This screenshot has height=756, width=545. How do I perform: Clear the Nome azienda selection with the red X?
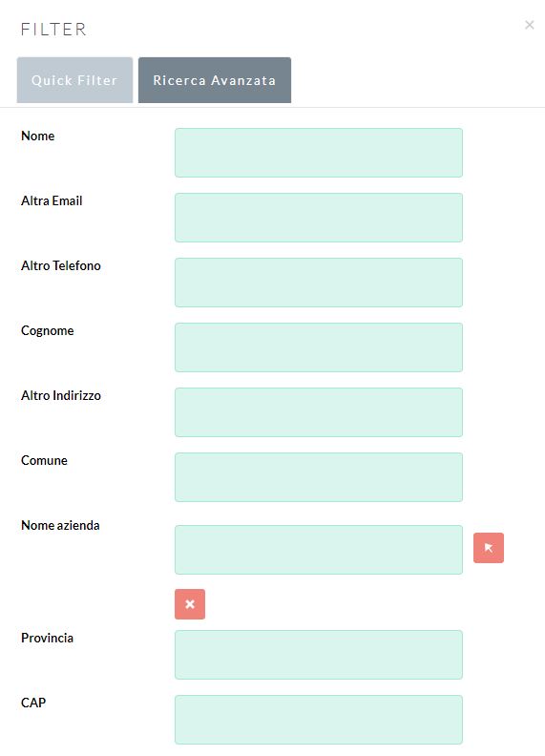pos(190,604)
